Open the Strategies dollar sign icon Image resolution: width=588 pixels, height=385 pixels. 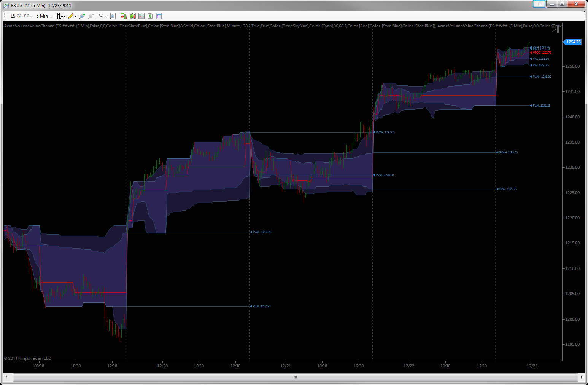150,16
